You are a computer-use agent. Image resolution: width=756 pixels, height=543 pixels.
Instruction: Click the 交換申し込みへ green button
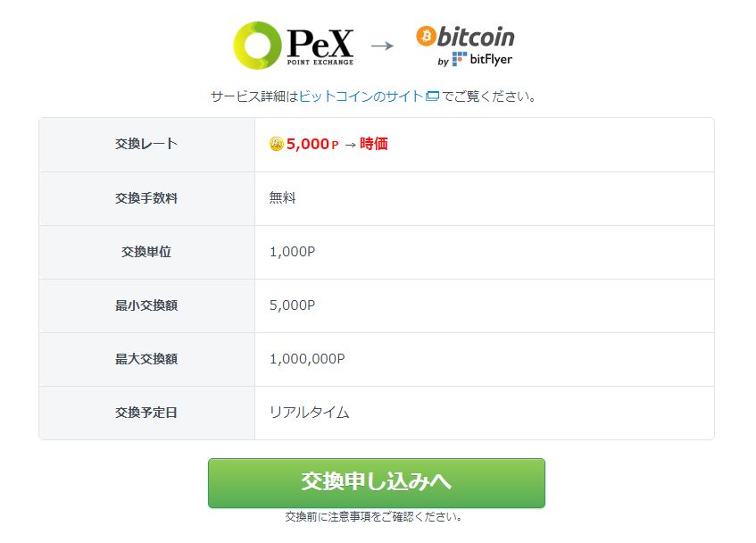377,483
